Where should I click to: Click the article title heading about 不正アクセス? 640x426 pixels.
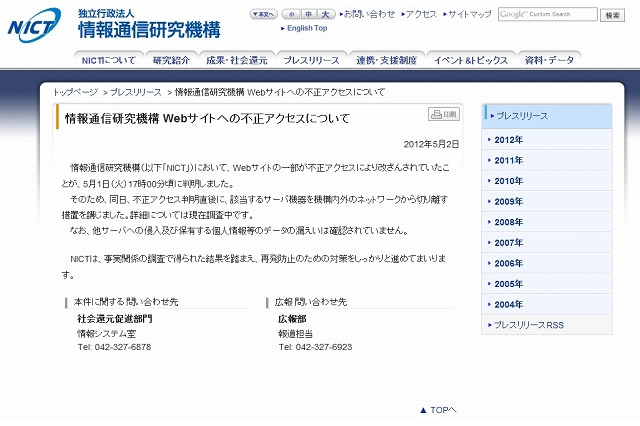tap(207, 118)
